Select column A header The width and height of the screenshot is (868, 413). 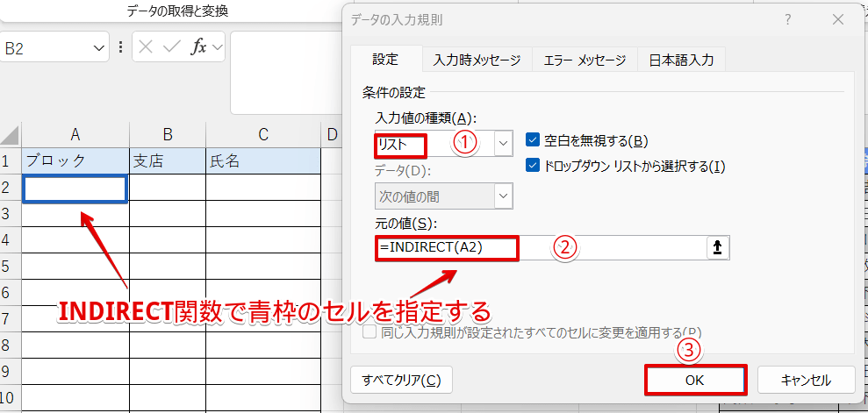pos(75,135)
